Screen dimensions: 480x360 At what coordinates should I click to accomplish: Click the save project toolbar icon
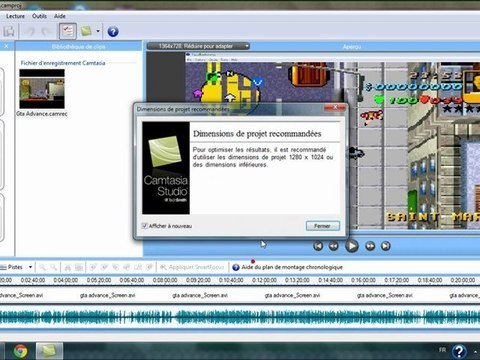[9, 32]
